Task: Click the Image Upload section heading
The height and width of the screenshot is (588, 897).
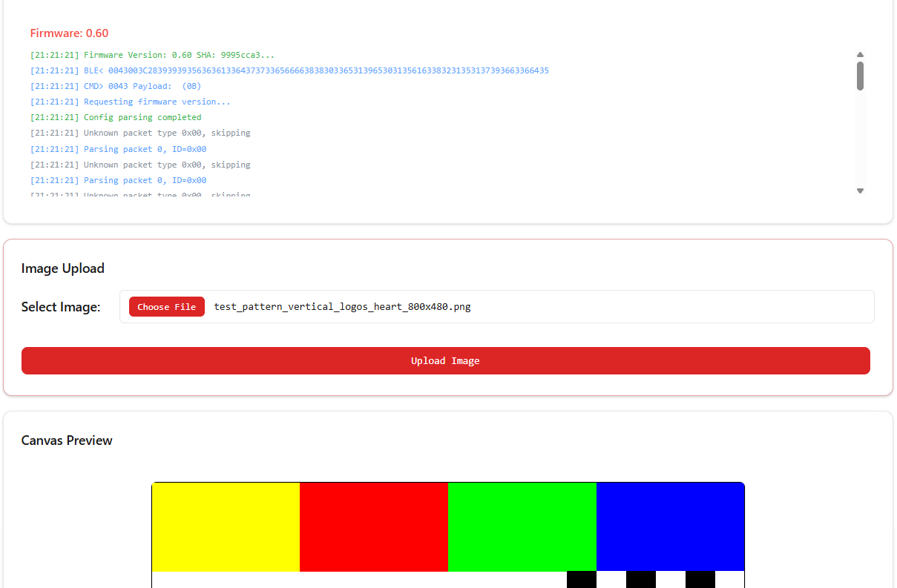Action: (x=63, y=268)
